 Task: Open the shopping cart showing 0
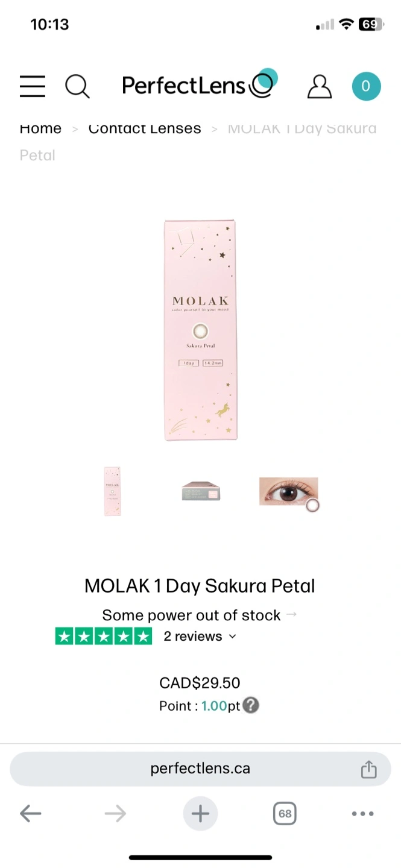pyautogui.click(x=366, y=86)
